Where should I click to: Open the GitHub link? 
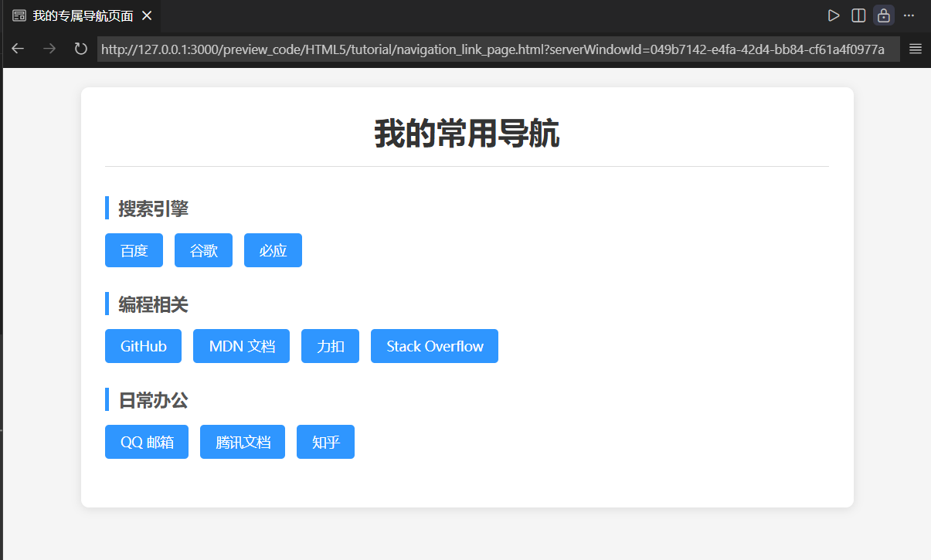(143, 346)
